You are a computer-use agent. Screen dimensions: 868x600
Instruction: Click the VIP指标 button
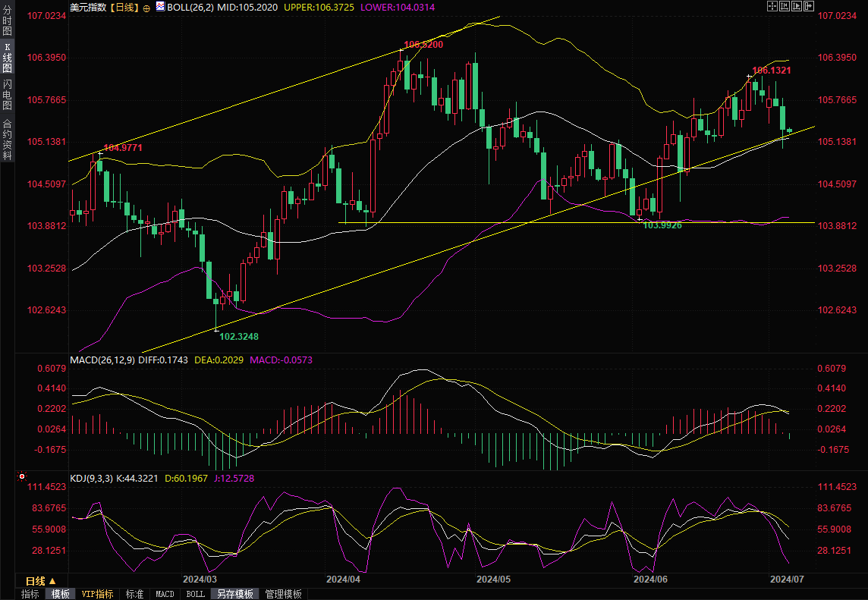[97, 594]
